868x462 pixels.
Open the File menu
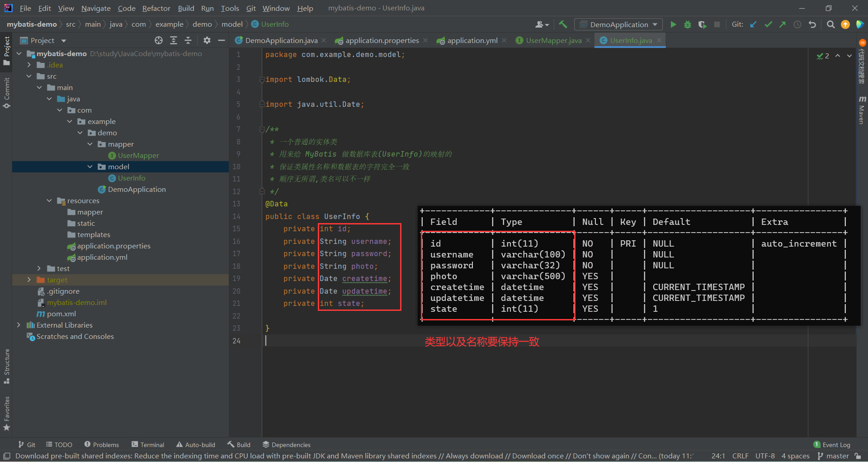click(x=25, y=8)
